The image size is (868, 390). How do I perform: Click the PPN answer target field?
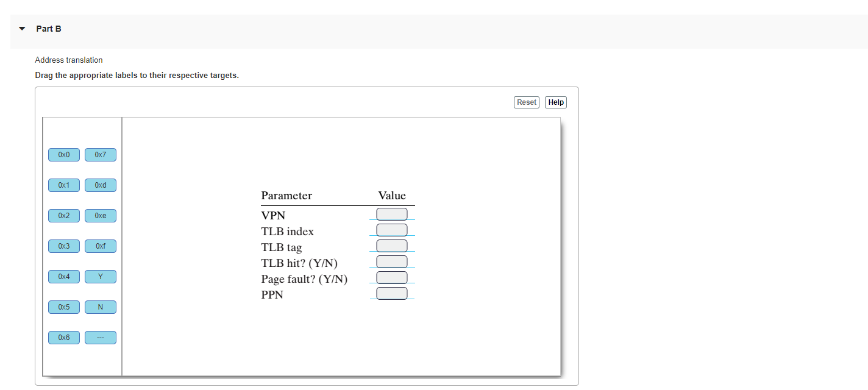click(392, 292)
